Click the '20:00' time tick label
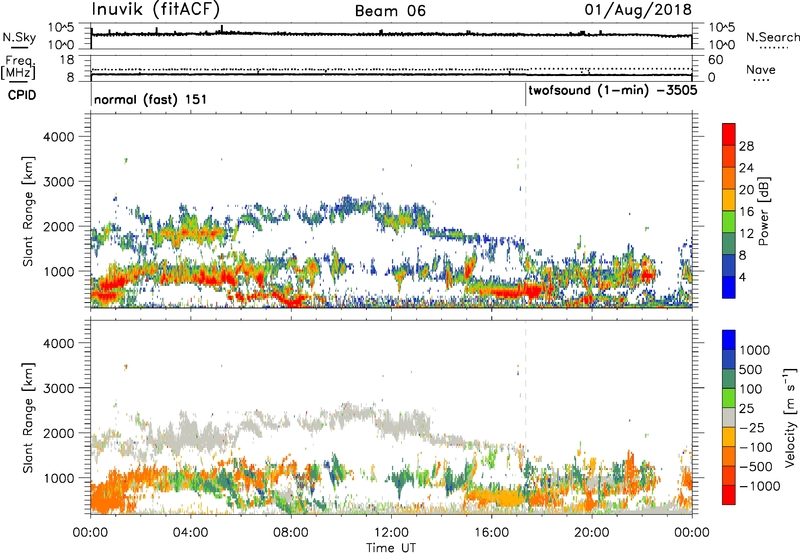Image resolution: width=800 pixels, height=554 pixels. point(591,533)
